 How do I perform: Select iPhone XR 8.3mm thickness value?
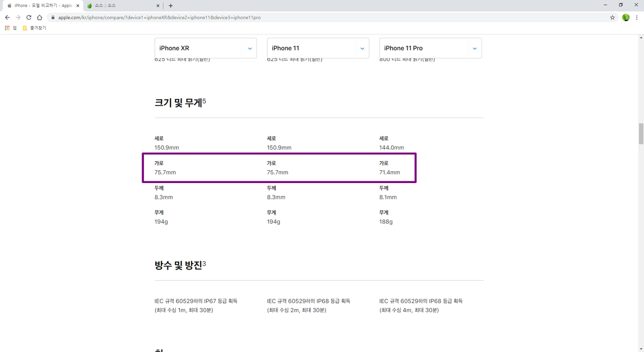pyautogui.click(x=163, y=197)
